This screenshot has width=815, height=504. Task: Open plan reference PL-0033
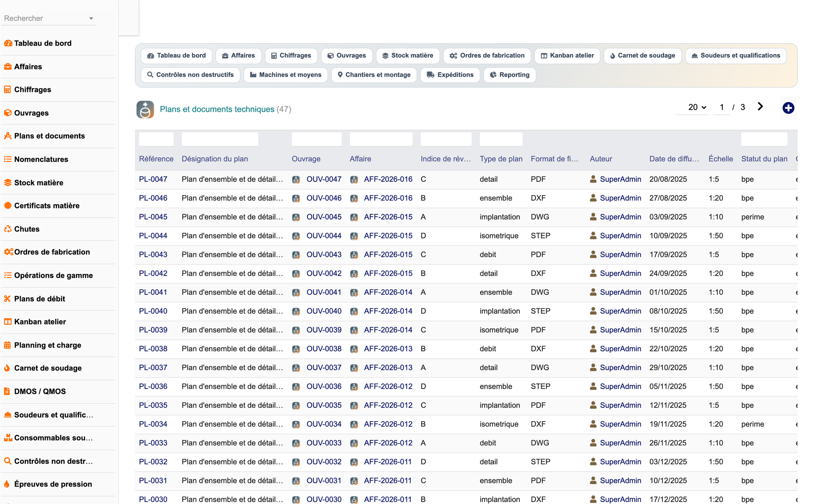153,443
